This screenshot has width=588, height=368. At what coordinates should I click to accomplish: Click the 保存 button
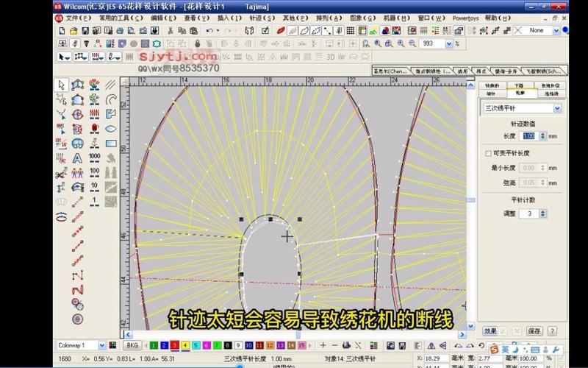pyautogui.click(x=534, y=330)
